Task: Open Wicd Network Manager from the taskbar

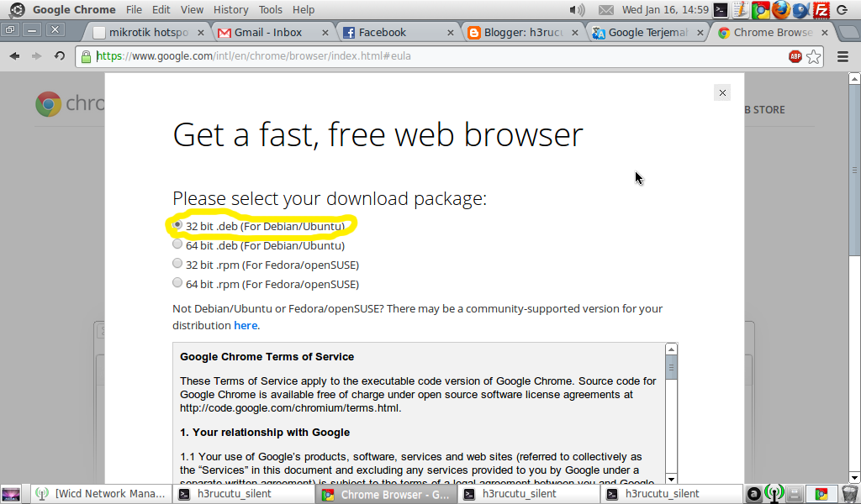Action: coord(101,494)
